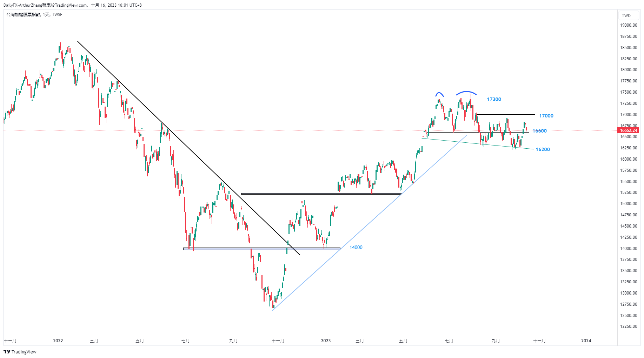Click the 12250.00 price axis label
This screenshot has height=358, width=644.
coord(629,326)
